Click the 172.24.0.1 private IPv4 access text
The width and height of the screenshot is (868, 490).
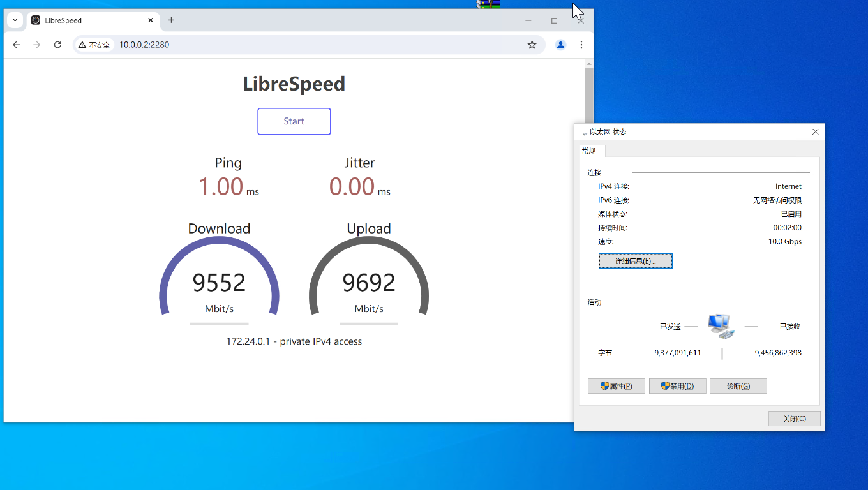[x=294, y=341]
